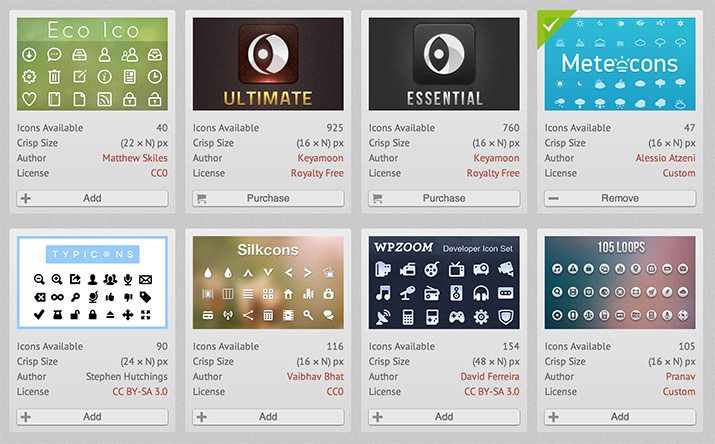This screenshot has width=715, height=444.
Task: Open the Typicons preview thumbnail
Action: coord(92,283)
